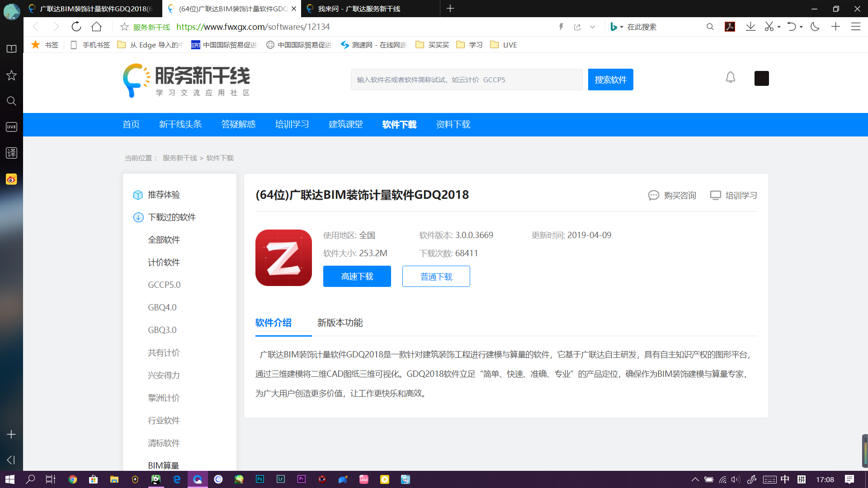Image resolution: width=868 pixels, height=488 pixels.
Task: Click the 搜索软件 button
Action: pos(611,80)
